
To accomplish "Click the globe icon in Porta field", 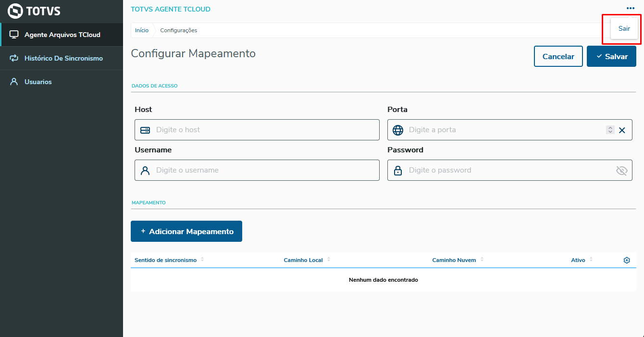I will tap(398, 130).
